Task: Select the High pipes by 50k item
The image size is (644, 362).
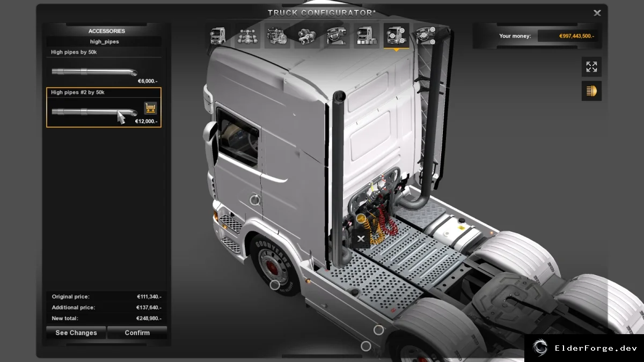Action: [104, 67]
